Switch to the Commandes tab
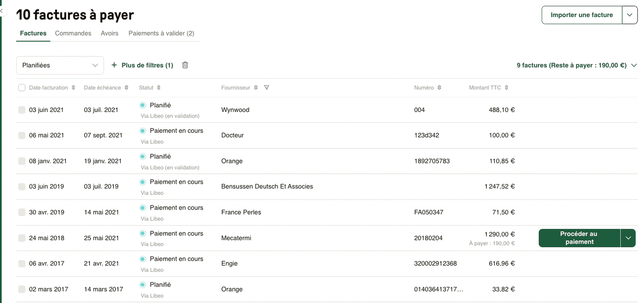The image size is (644, 303). pos(73,33)
